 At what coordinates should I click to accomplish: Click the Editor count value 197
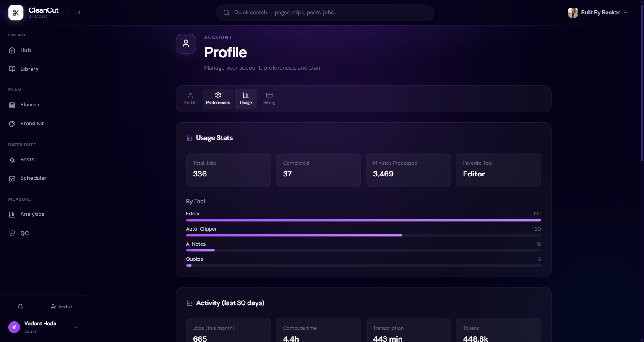click(537, 214)
